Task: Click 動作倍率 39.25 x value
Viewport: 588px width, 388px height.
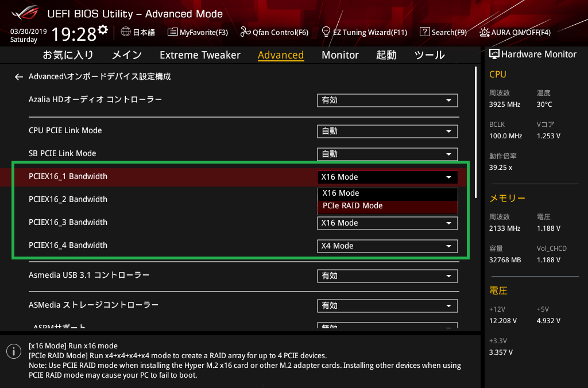Action: 501,168
